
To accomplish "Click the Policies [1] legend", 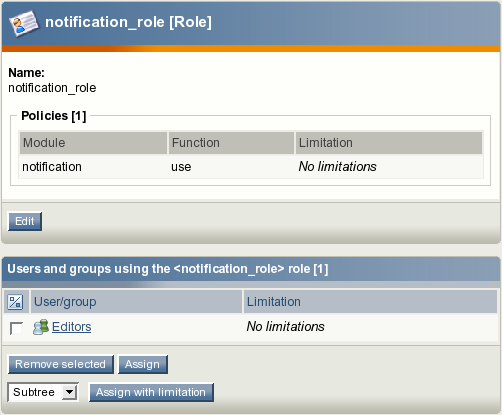I will click(x=54, y=116).
